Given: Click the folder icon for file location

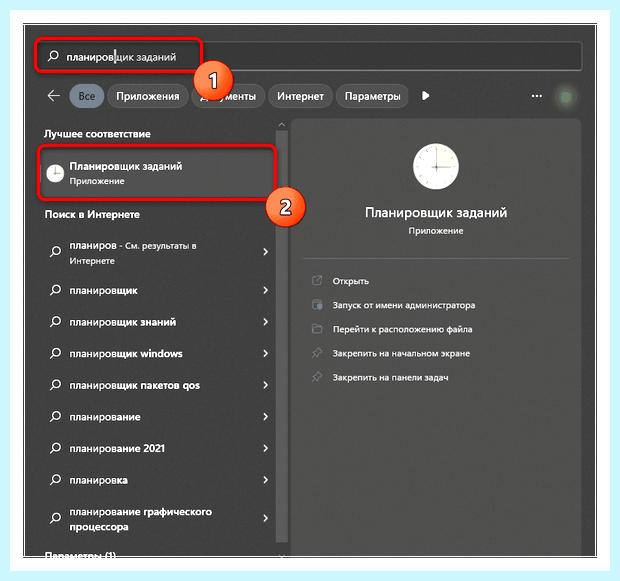Looking at the screenshot, I should tap(317, 329).
